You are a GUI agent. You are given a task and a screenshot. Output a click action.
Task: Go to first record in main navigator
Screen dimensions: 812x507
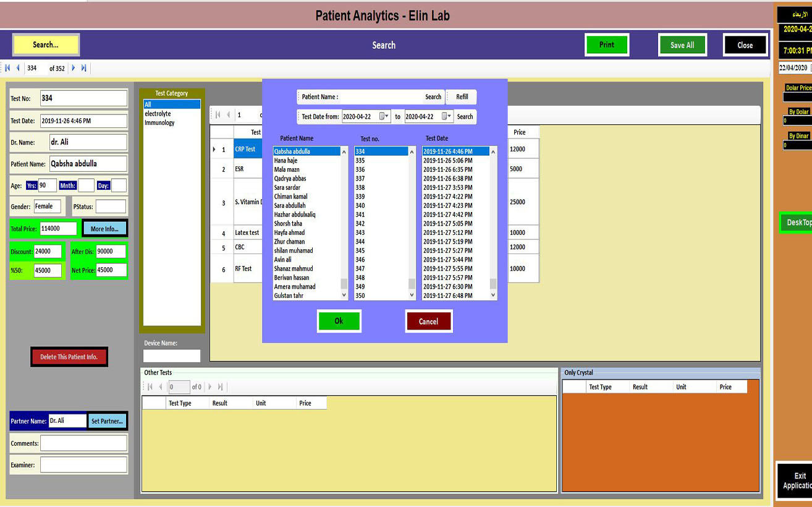(x=8, y=68)
